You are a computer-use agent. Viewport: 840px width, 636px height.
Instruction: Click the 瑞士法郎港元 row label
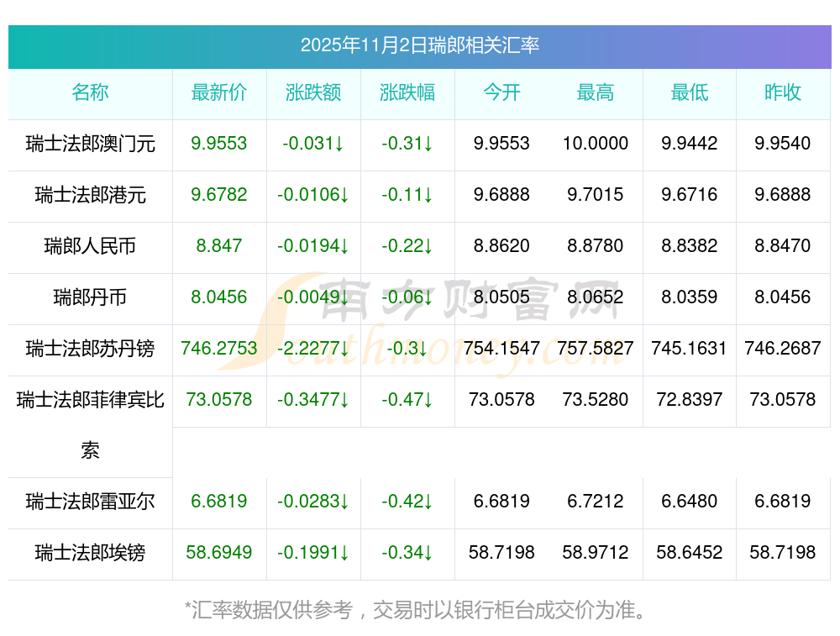[x=90, y=195]
